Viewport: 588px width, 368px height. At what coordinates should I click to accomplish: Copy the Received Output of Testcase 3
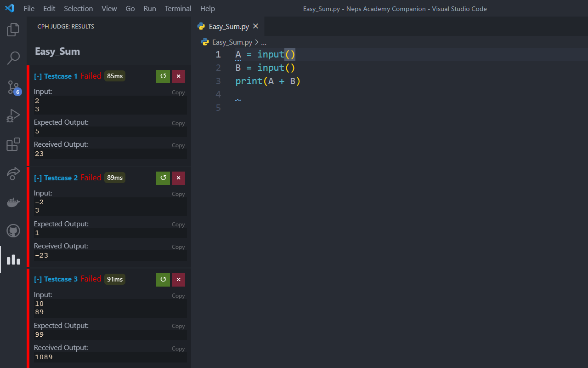pyautogui.click(x=178, y=349)
